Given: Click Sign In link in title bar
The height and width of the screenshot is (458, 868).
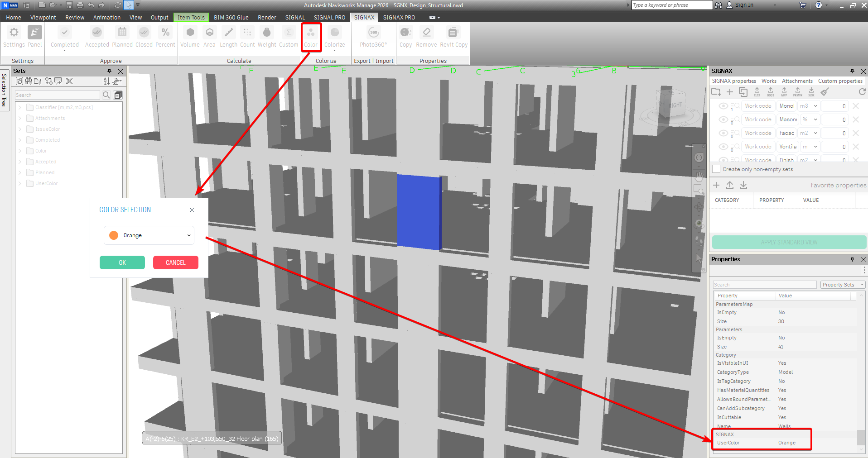Looking at the screenshot, I should tap(744, 5).
